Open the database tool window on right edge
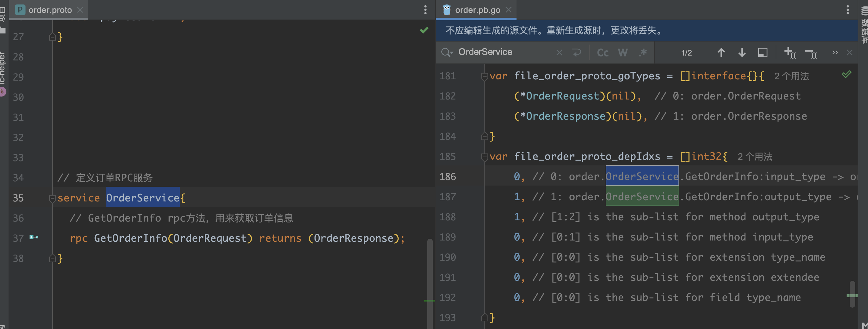Viewport: 868px width, 329px height. tap(864, 25)
